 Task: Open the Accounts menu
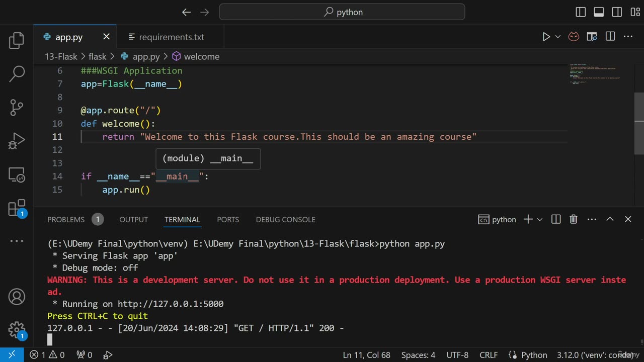17,296
